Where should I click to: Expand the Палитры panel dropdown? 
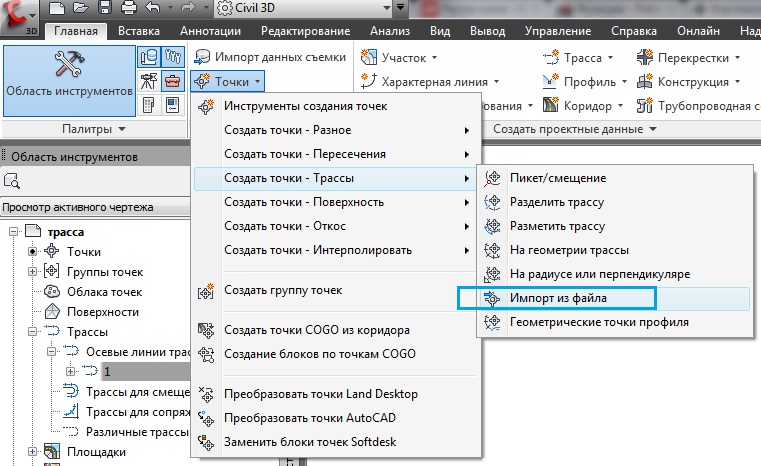coord(94,129)
